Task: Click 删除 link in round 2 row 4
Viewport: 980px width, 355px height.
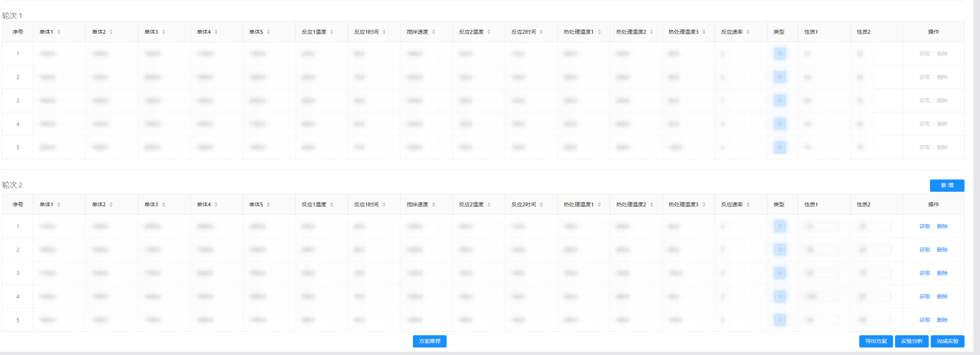Action: (x=942, y=296)
